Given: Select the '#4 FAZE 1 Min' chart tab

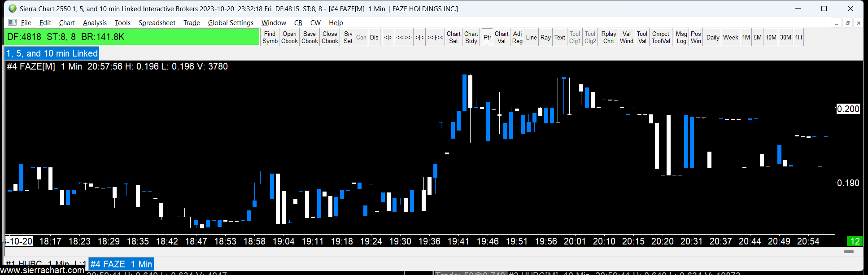Looking at the screenshot, I should click(121, 264).
